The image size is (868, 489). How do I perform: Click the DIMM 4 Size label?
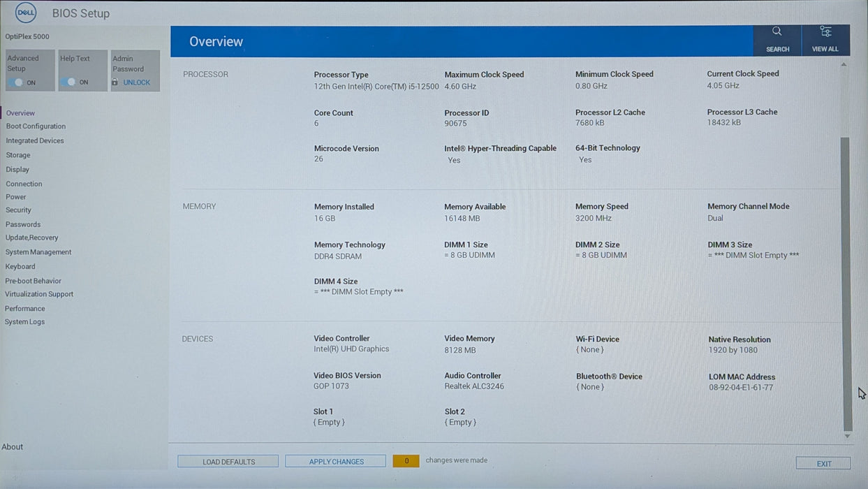[x=336, y=282]
